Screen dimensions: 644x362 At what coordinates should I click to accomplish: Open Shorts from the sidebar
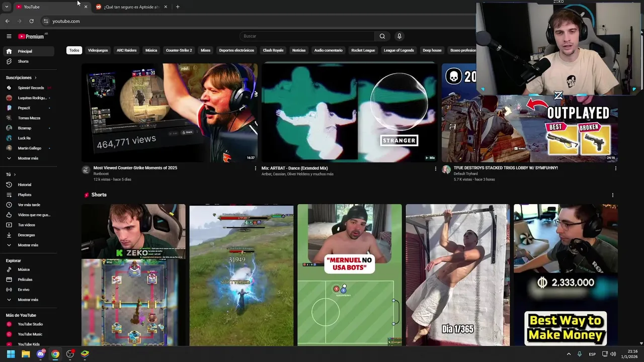tap(23, 61)
